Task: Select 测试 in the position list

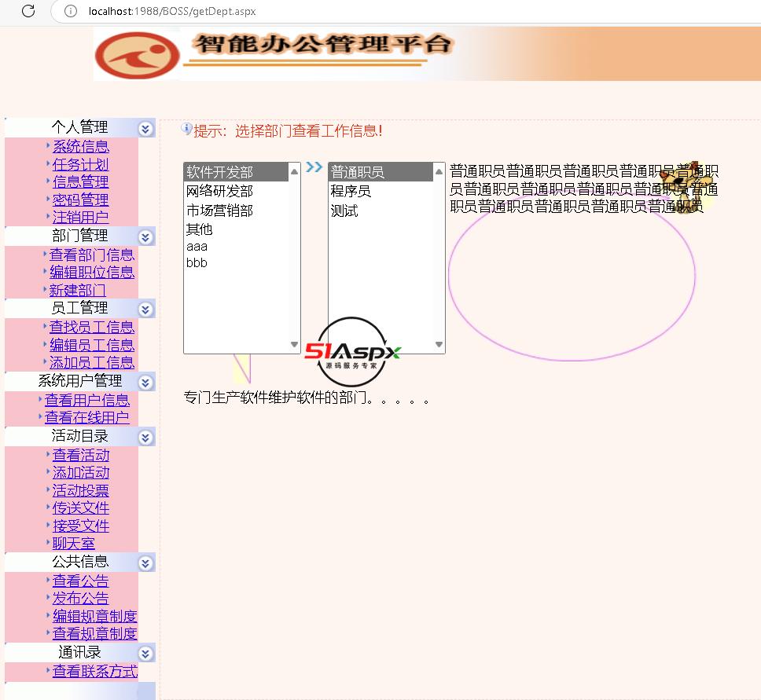Action: (381, 211)
